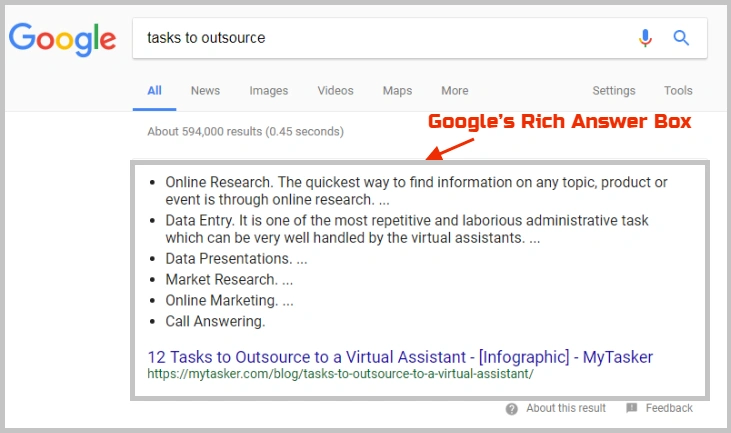Click the Data Entry bullet text
Viewport: 731px width, 433px height.
point(407,229)
